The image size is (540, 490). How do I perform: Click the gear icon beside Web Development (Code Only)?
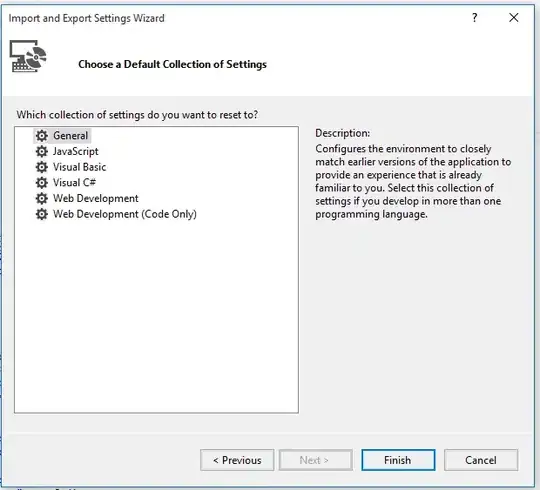[42, 214]
